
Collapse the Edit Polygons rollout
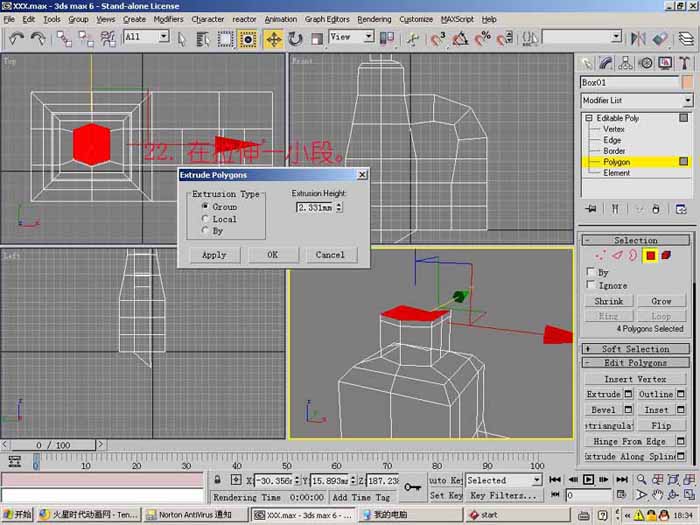coord(635,363)
